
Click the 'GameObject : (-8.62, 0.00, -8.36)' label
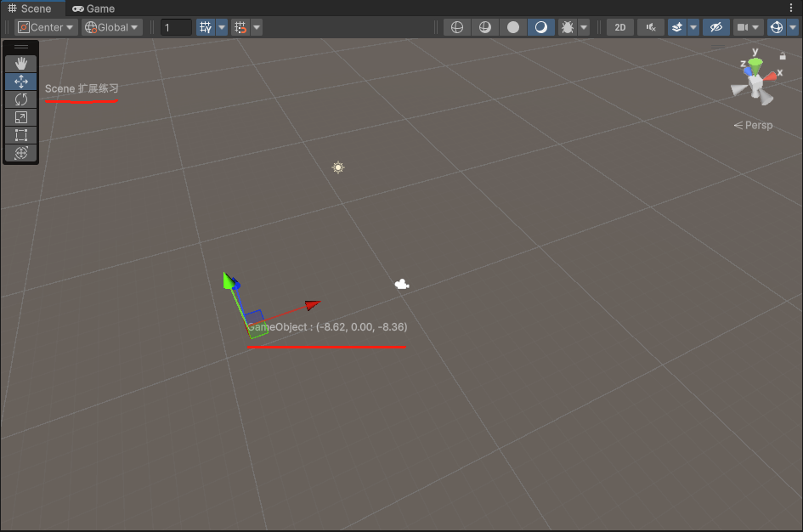click(327, 327)
